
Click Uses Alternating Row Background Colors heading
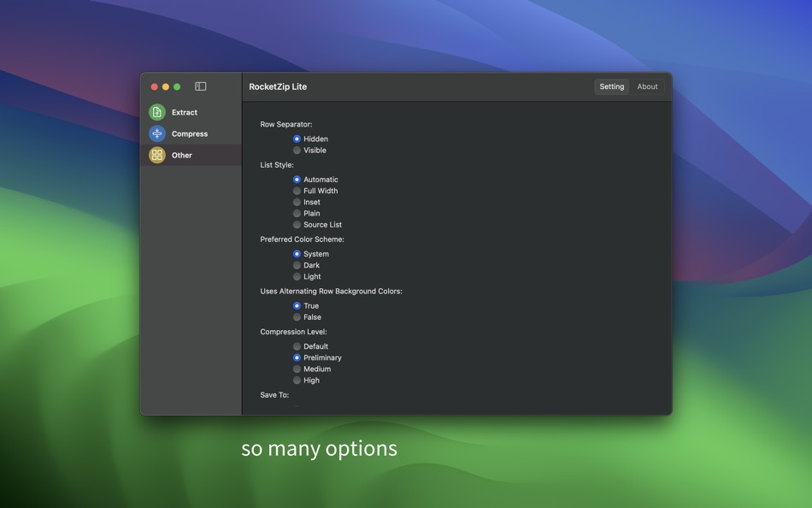click(x=331, y=292)
